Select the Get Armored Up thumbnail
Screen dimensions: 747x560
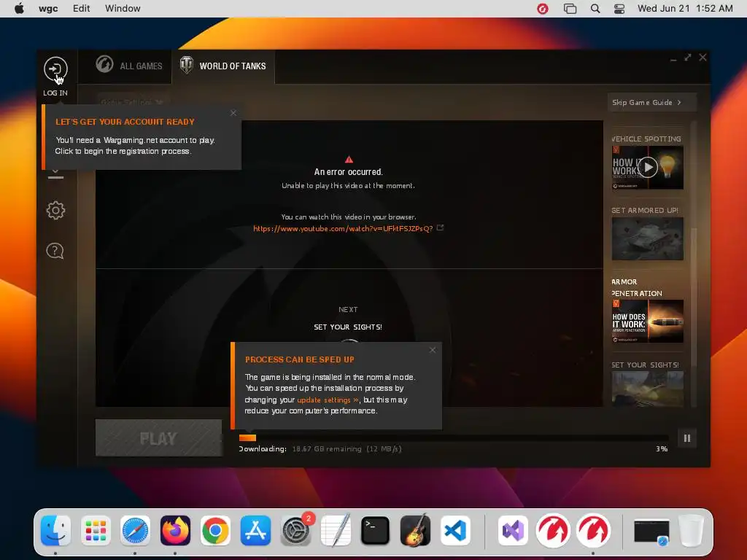pos(648,238)
